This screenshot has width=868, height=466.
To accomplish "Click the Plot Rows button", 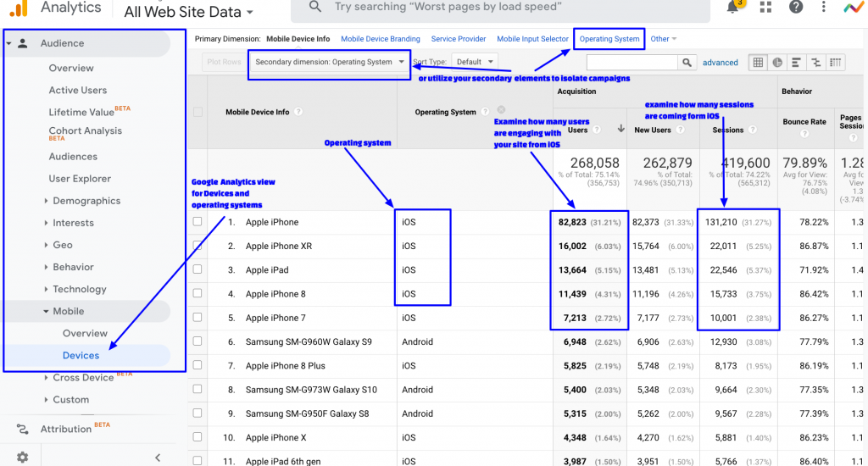I will pyautogui.click(x=224, y=62).
